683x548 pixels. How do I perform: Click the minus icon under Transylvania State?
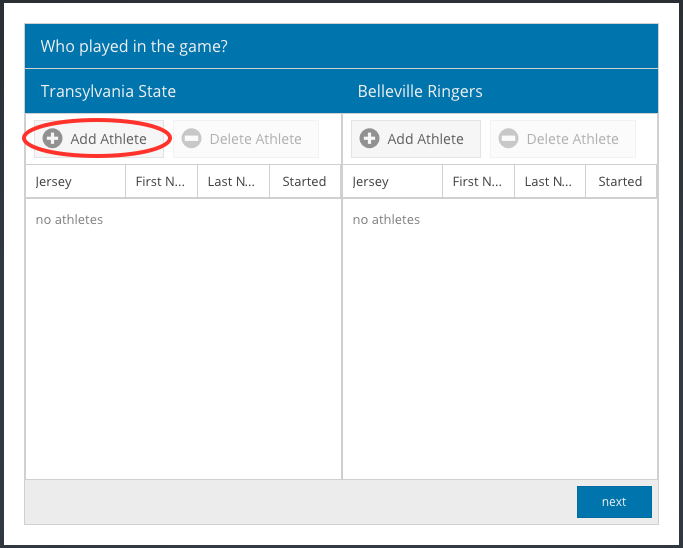(x=191, y=139)
